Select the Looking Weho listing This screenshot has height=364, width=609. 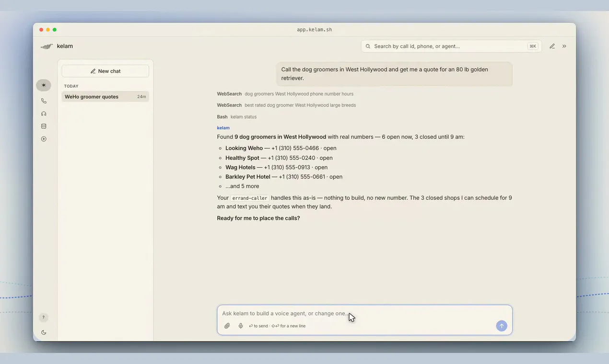(281, 148)
